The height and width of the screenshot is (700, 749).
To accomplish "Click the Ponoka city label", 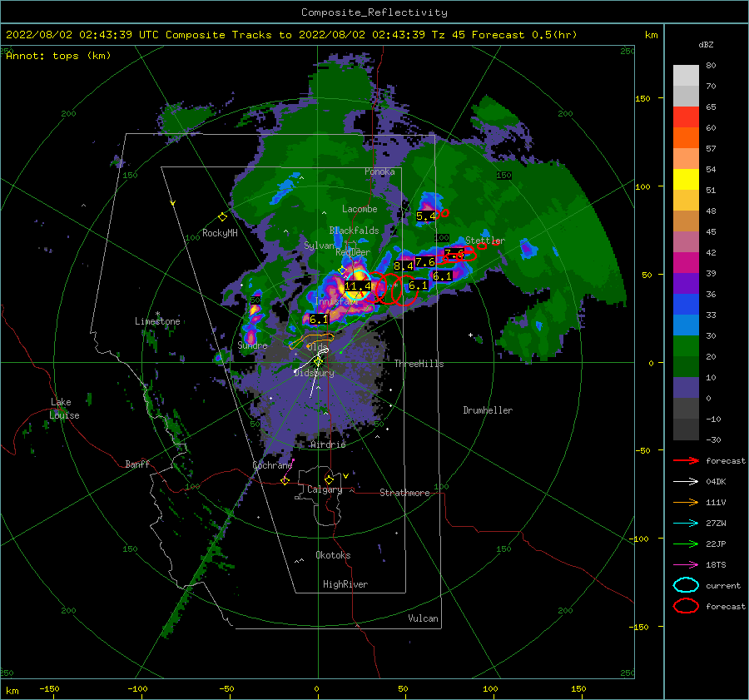I will pos(379,171).
